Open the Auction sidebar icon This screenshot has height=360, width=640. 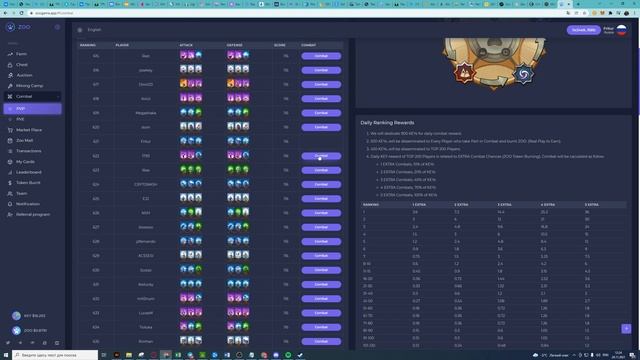pos(10,75)
